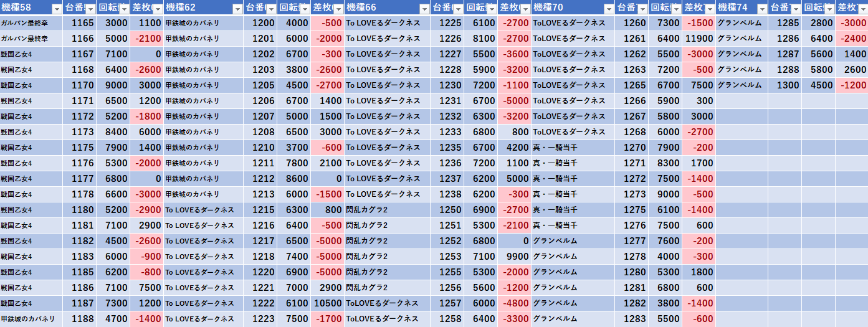Click 真・一騎当千 beside 台番 1270

click(573, 148)
